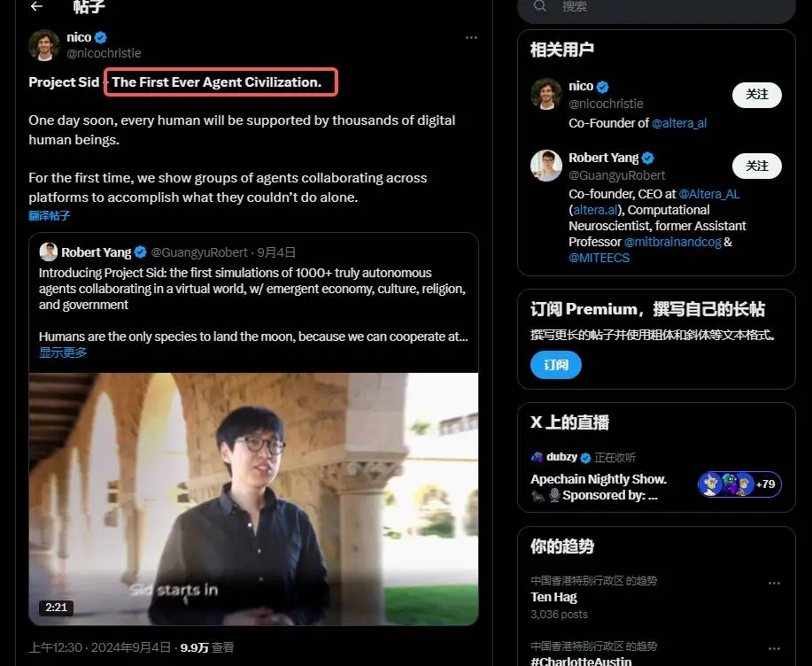Click the back arrow icon
This screenshot has width=812, height=666.
tap(36, 6)
